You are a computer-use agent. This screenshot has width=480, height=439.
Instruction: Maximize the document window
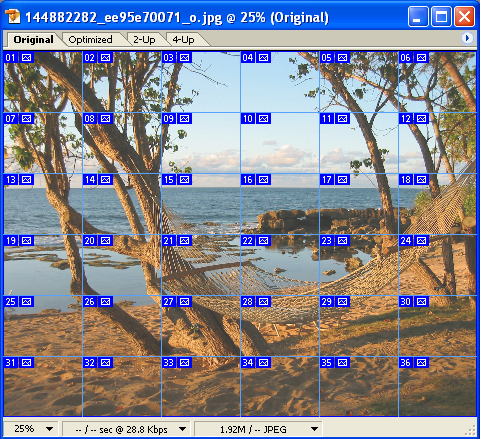tap(441, 17)
